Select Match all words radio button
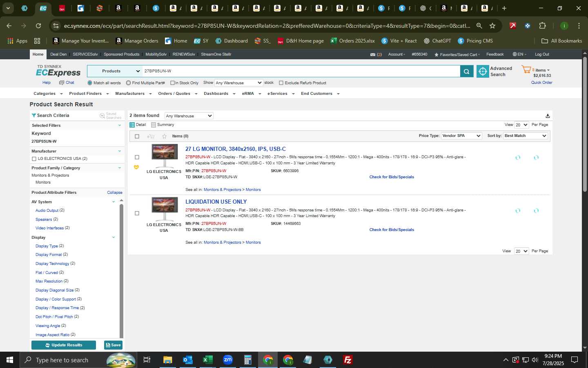This screenshot has width=588, height=368. pyautogui.click(x=90, y=83)
